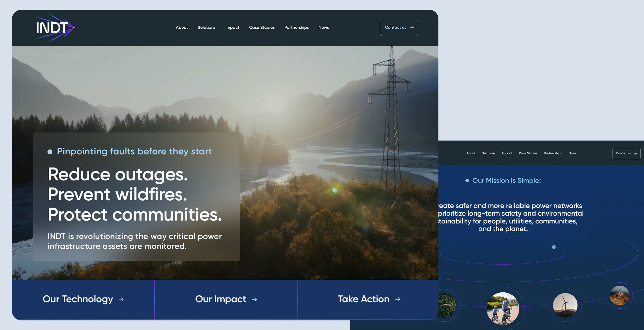Click the arrow icon beside Our Impact
The height and width of the screenshot is (330, 644).
coord(255,299)
